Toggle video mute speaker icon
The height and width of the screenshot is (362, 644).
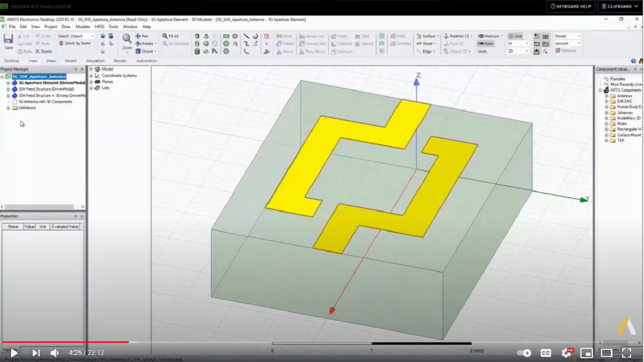tap(54, 353)
